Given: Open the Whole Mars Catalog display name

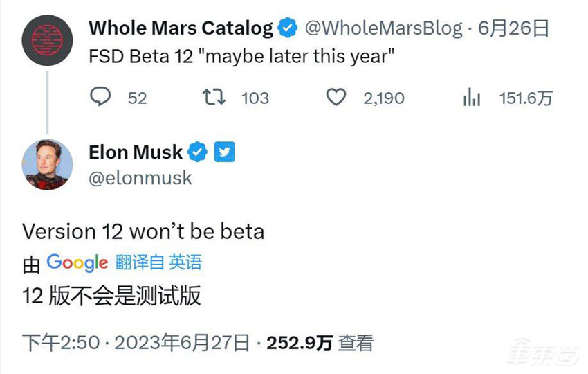Looking at the screenshot, I should pos(181,28).
